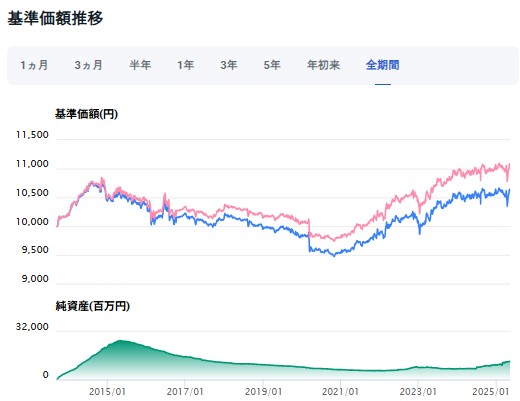The image size is (520, 401).
Task: Click the 全期間 tab
Action: (x=383, y=65)
